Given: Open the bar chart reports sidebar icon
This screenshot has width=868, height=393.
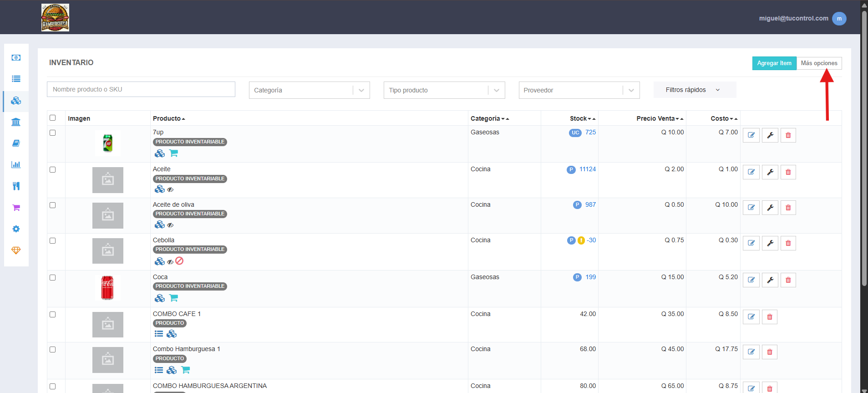Looking at the screenshot, I should 16,164.
